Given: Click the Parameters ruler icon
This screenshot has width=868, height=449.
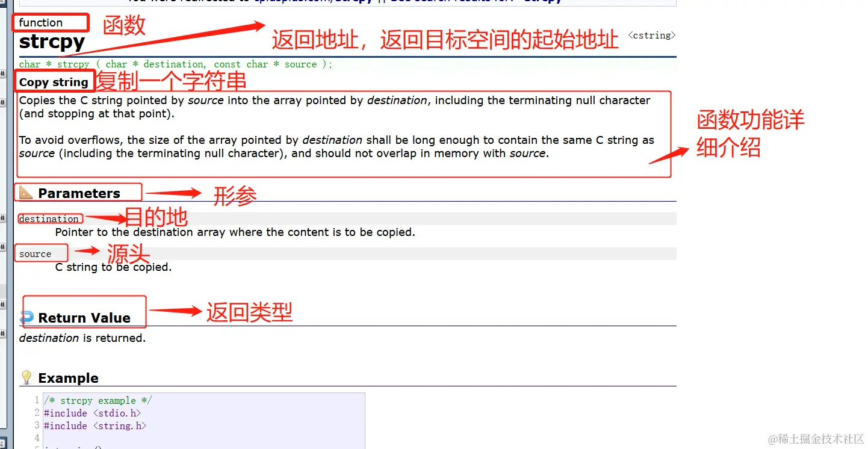Looking at the screenshot, I should tap(26, 193).
